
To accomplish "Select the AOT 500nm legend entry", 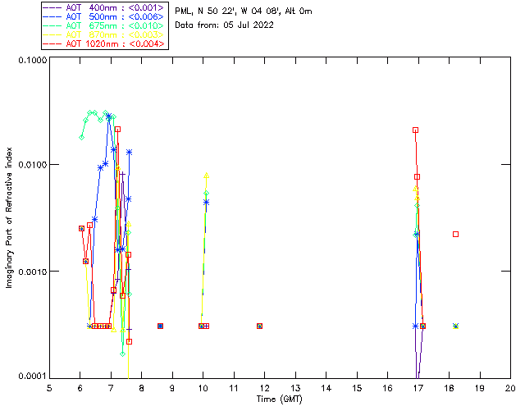I will click(105, 16).
